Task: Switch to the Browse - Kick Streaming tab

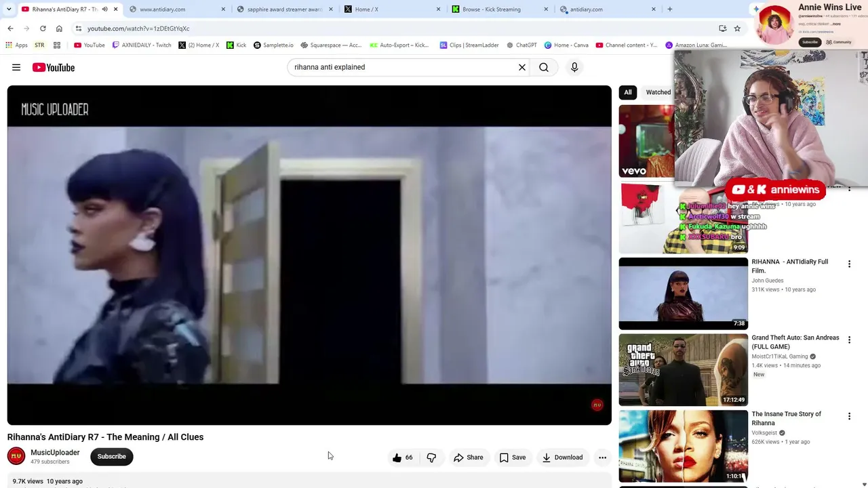Action: [500, 9]
